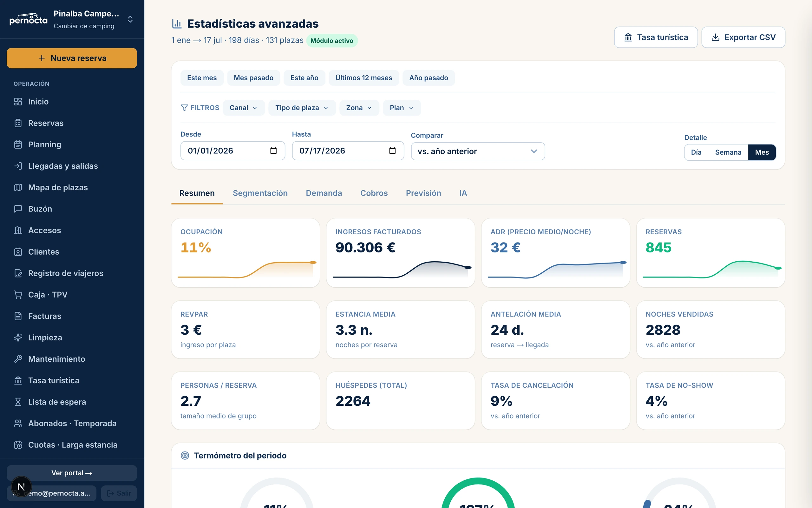812x508 pixels.
Task: Select the Este año preset
Action: (x=304, y=78)
